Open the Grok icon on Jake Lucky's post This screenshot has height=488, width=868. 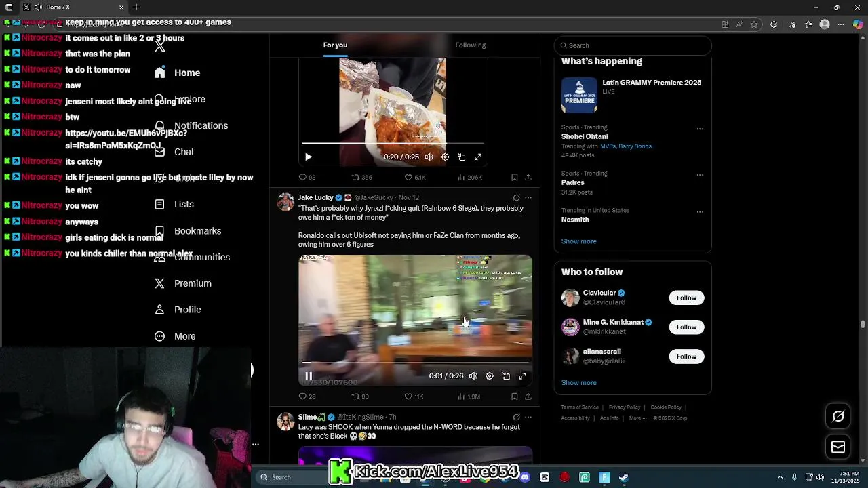[x=516, y=198]
